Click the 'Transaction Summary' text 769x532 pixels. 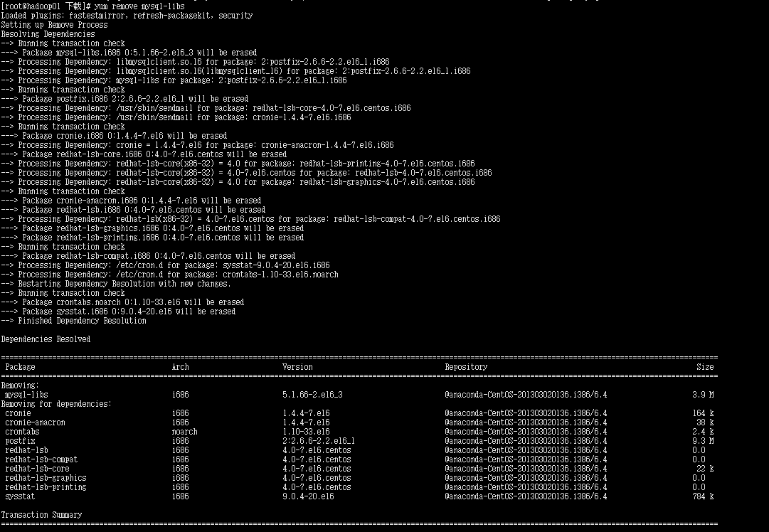coord(42,516)
